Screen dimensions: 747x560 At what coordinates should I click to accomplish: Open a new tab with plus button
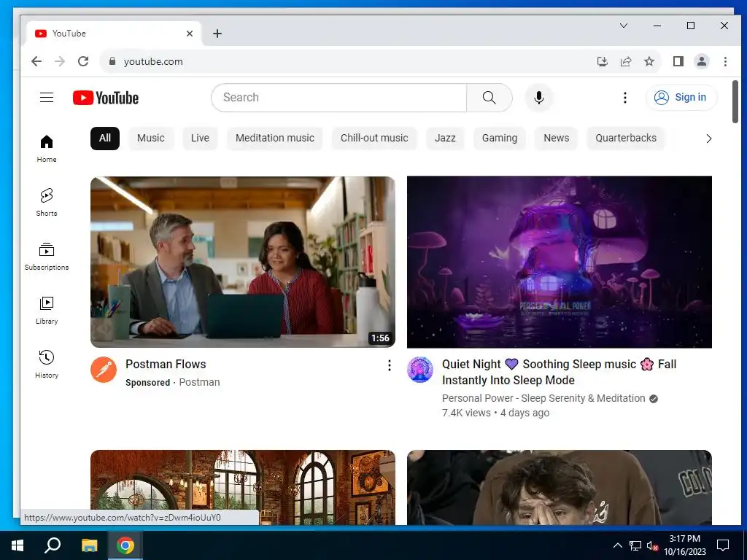(217, 34)
